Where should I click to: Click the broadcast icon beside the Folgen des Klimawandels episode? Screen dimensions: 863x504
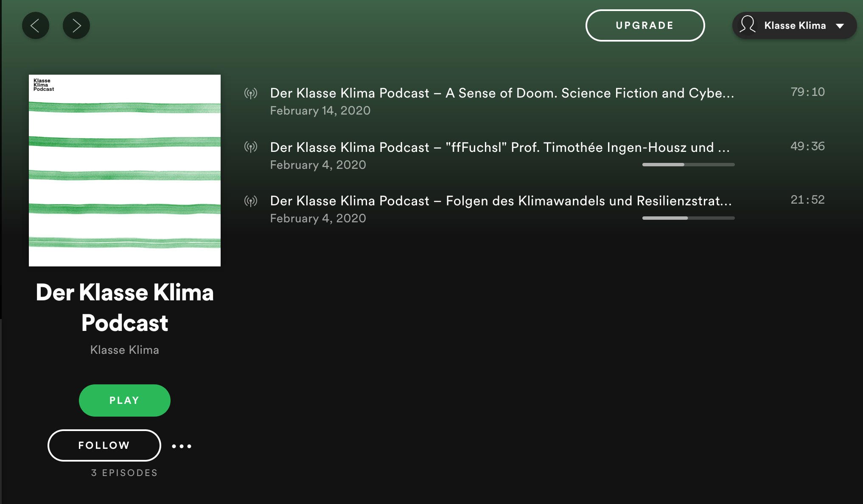point(251,202)
